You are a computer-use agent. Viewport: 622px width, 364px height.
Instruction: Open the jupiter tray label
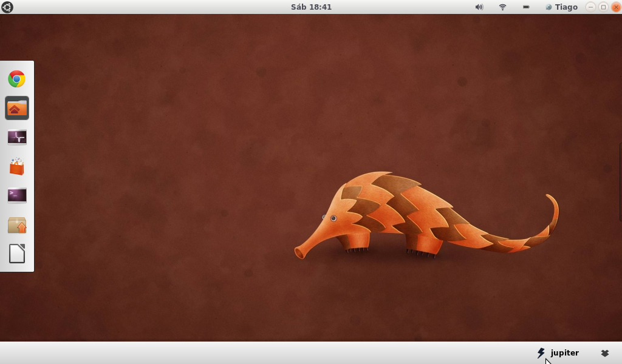pyautogui.click(x=564, y=352)
